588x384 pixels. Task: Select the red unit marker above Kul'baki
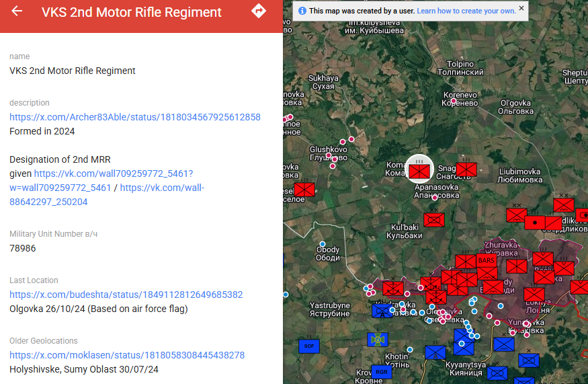click(x=434, y=219)
